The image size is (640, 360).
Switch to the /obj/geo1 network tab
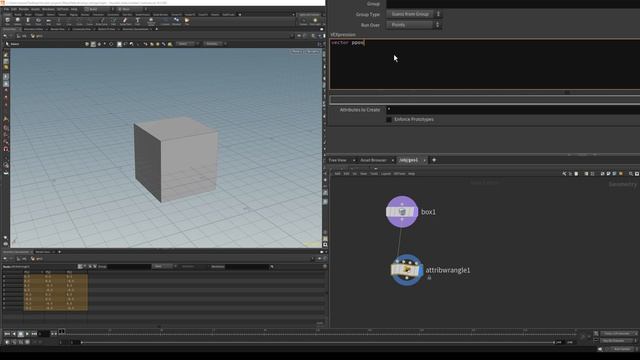[409, 160]
